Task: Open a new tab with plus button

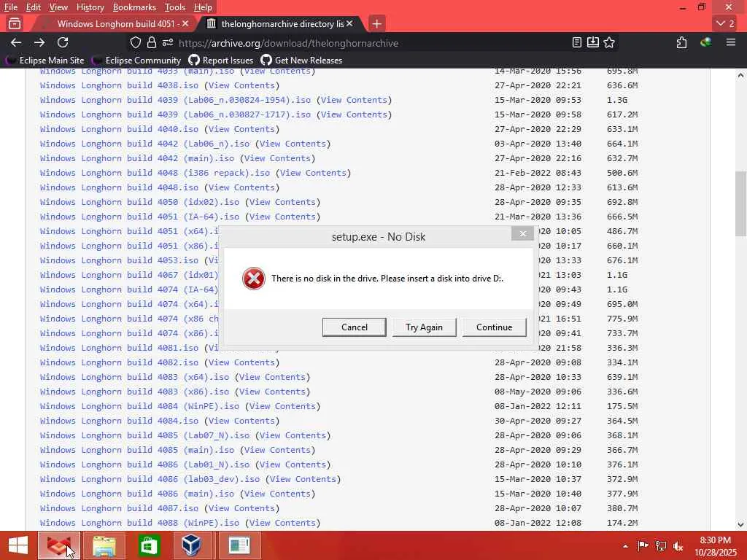Action: point(377,23)
